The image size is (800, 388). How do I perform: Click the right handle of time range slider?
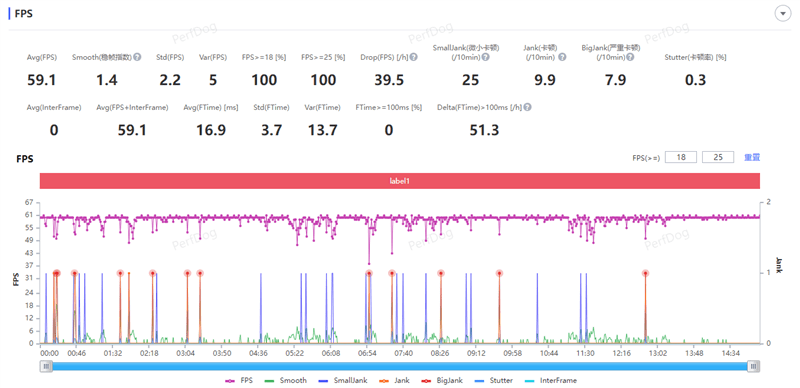click(x=754, y=366)
